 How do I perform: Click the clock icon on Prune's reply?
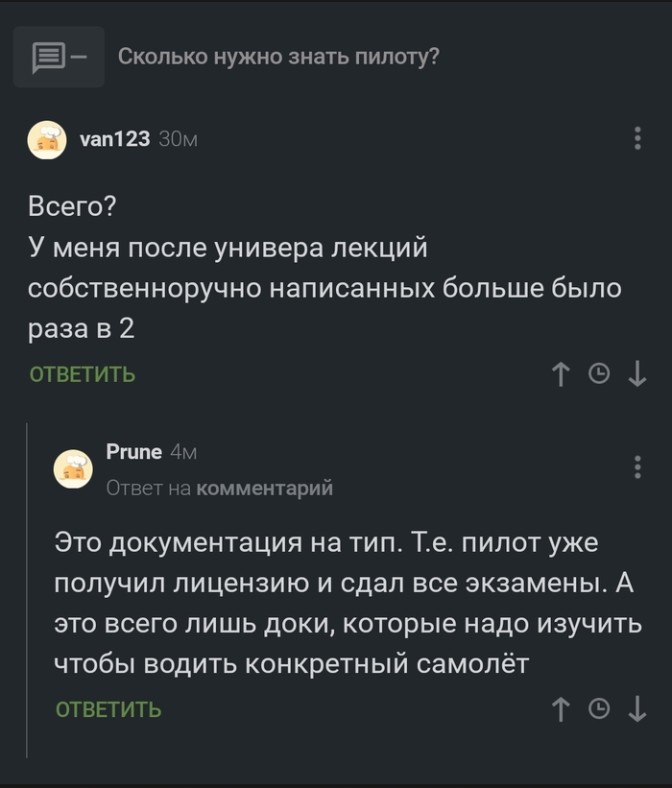pyautogui.click(x=599, y=709)
